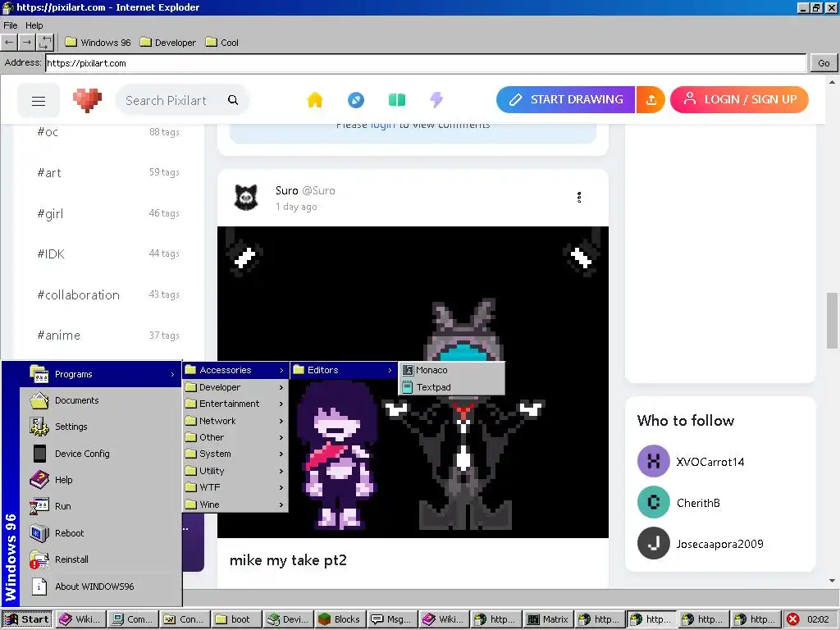Expand the Wine folder submenu
This screenshot has height=630, width=840.
tap(235, 504)
